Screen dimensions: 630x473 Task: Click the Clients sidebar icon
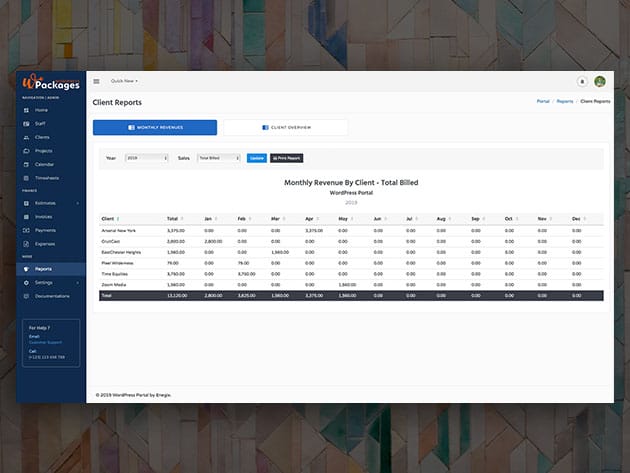point(27,137)
